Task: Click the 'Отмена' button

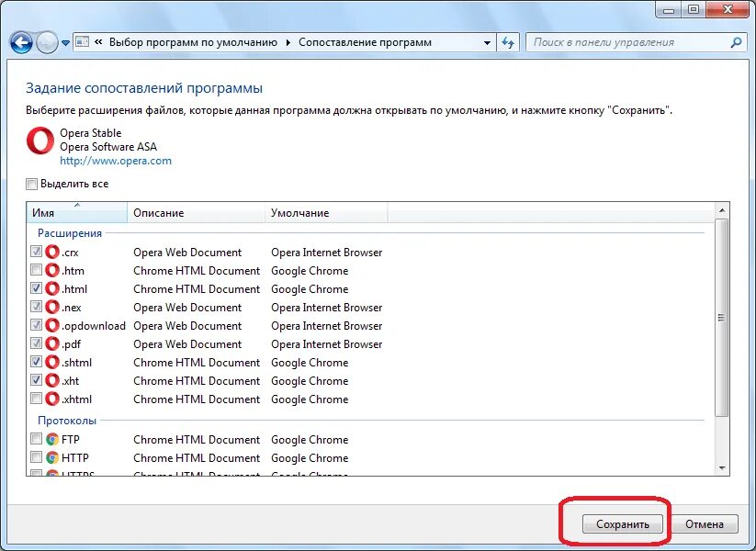Action: (705, 524)
